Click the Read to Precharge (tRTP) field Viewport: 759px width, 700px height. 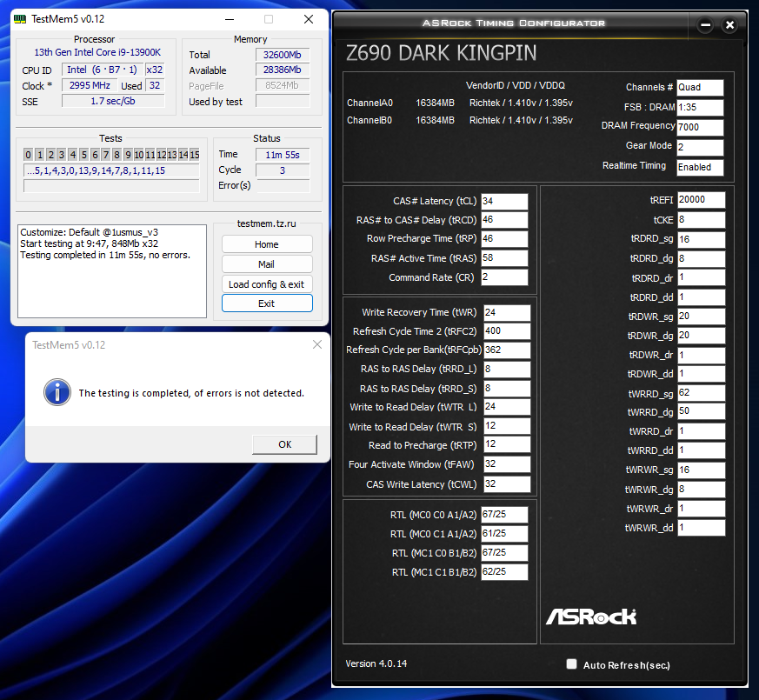(x=507, y=444)
